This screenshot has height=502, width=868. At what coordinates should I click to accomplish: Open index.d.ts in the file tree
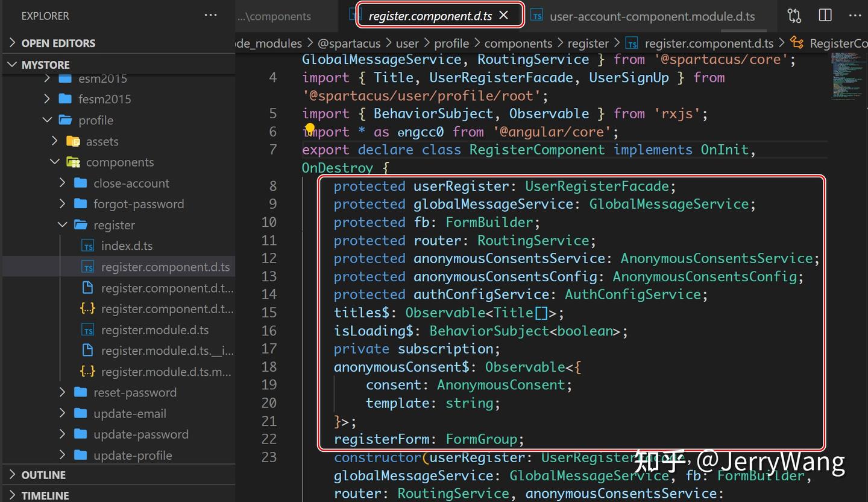point(127,246)
